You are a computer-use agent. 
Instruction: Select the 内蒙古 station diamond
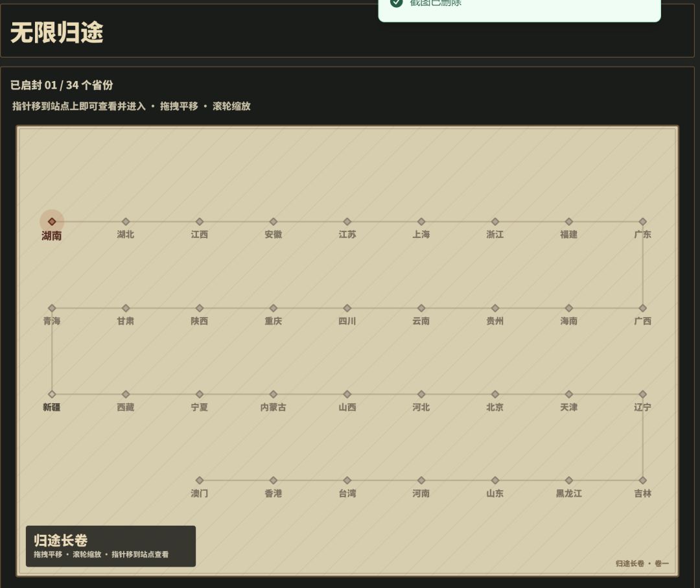[274, 394]
